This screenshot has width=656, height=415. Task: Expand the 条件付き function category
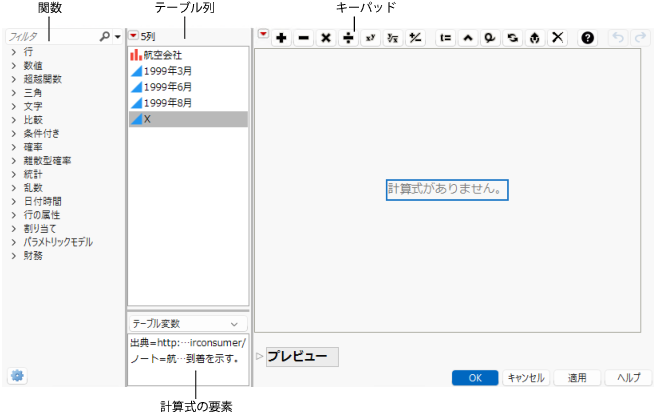pyautogui.click(x=14, y=133)
